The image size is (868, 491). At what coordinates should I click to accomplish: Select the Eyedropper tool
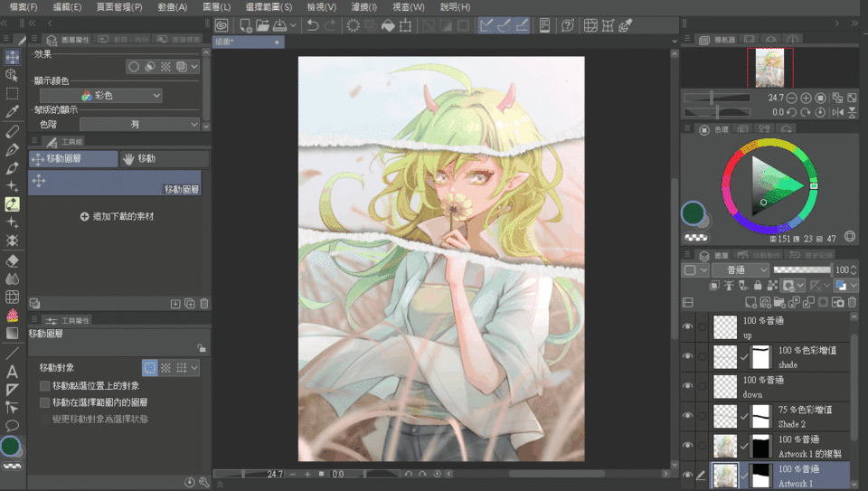12,111
